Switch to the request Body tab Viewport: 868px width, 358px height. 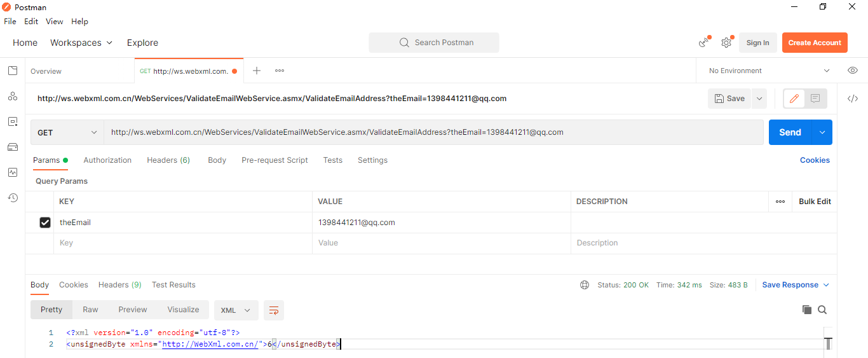[x=217, y=160]
